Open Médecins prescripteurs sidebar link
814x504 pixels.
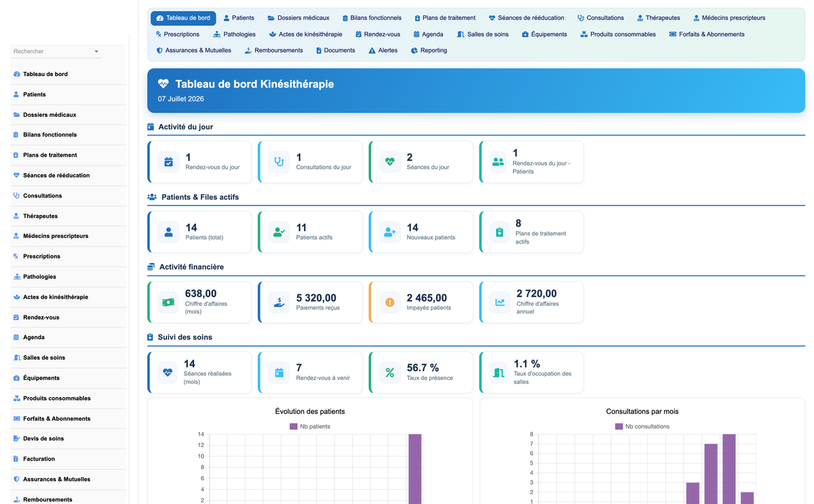point(69,236)
